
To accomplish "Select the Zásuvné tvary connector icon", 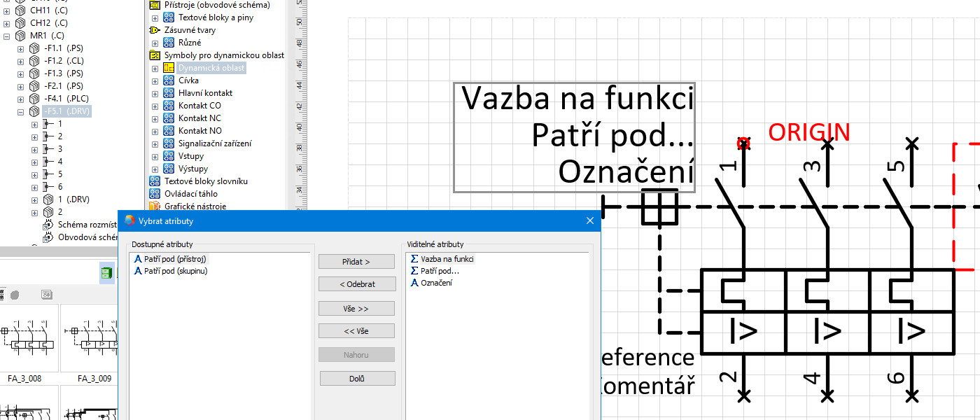I will pos(155,30).
